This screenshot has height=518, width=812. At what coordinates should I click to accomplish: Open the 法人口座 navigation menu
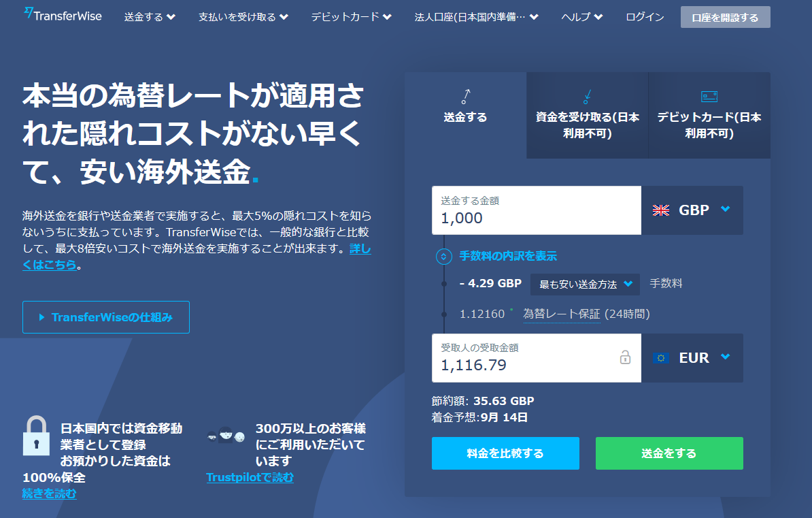[477, 17]
